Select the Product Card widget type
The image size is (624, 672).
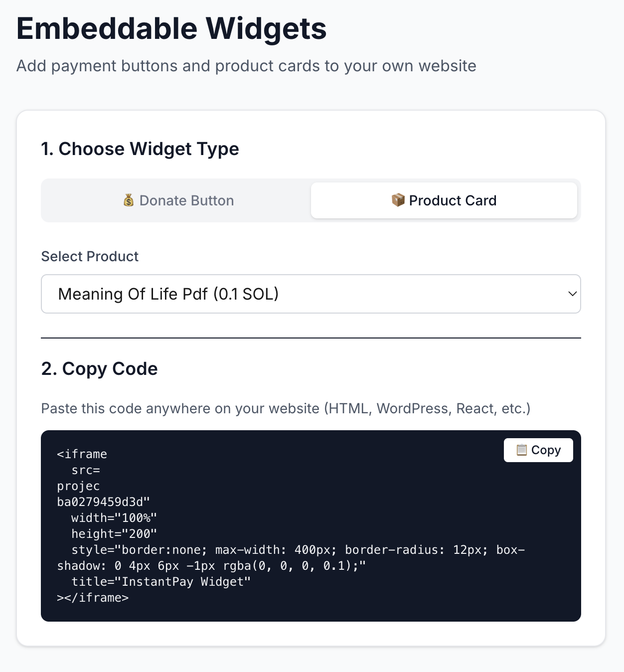[x=444, y=200]
